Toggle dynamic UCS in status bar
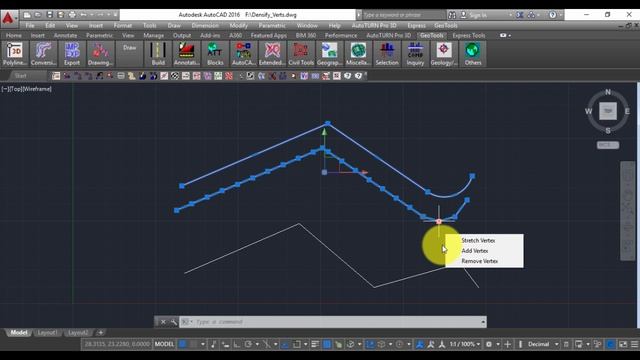 [370, 344]
